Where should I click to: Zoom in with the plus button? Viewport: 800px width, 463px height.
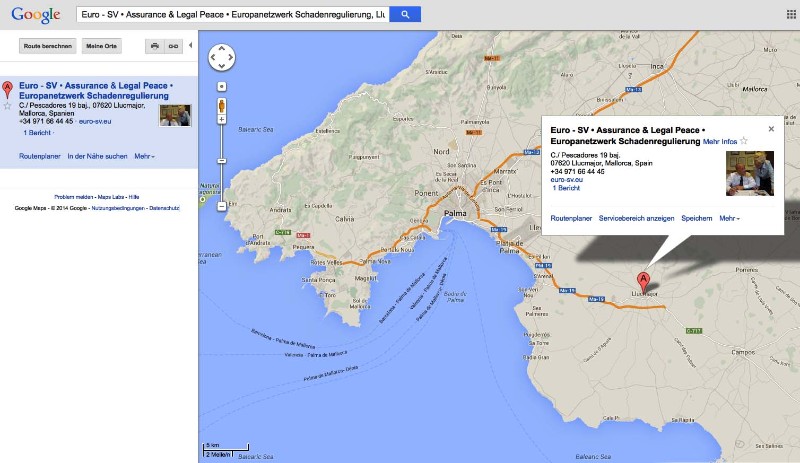click(x=222, y=119)
